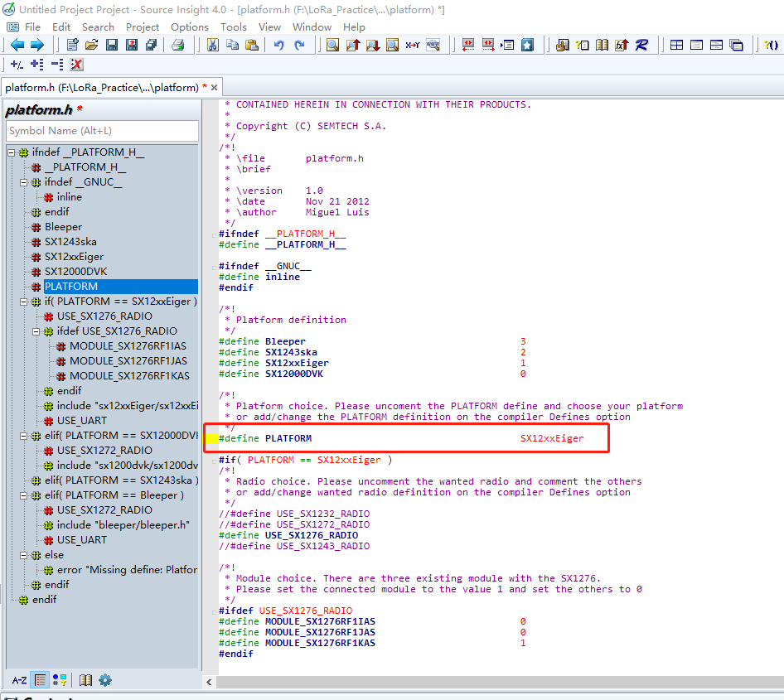
Task: Cascade windows with overlapping windows icon
Action: 736,45
